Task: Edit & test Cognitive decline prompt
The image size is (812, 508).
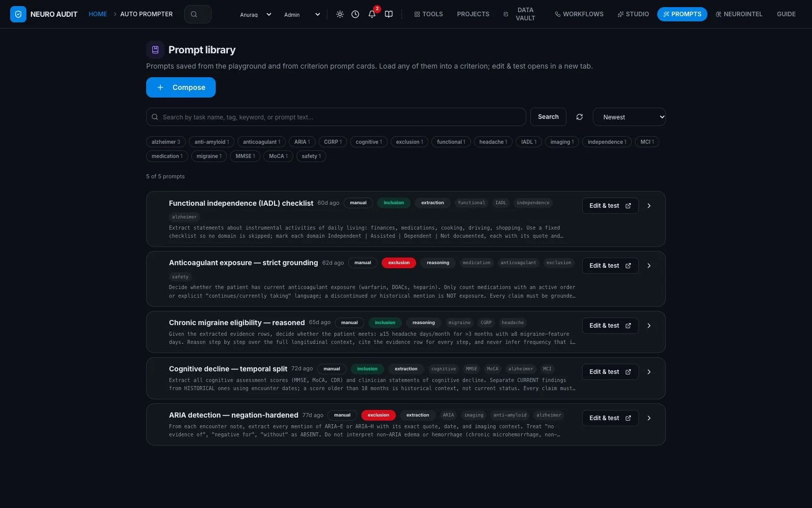Action: click(610, 372)
